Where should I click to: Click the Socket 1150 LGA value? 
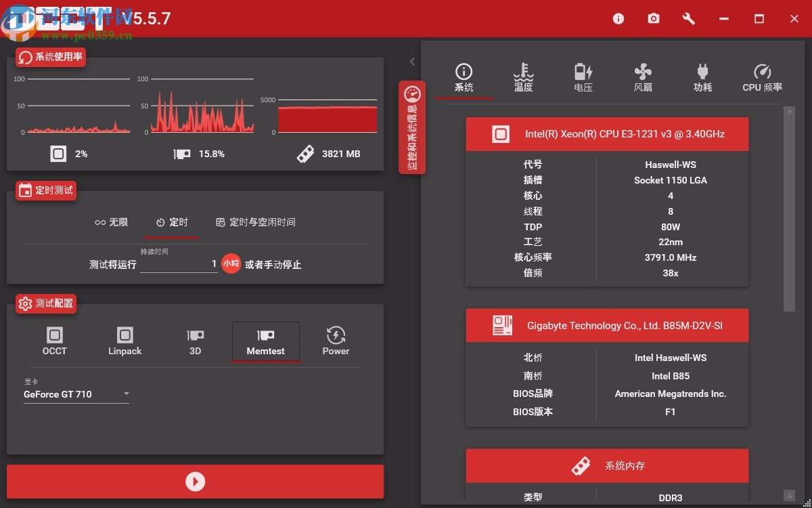(x=671, y=180)
